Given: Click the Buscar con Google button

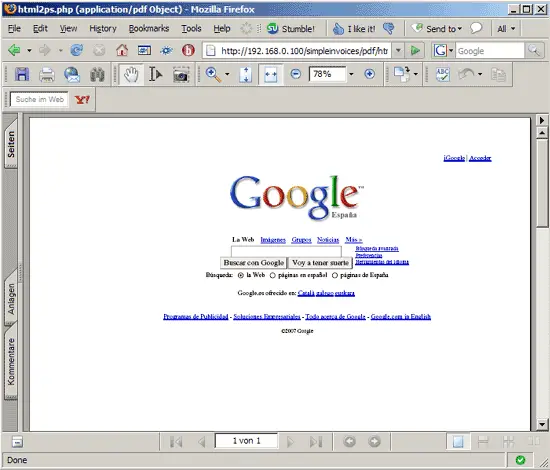Looking at the screenshot, I should pyautogui.click(x=254, y=263).
